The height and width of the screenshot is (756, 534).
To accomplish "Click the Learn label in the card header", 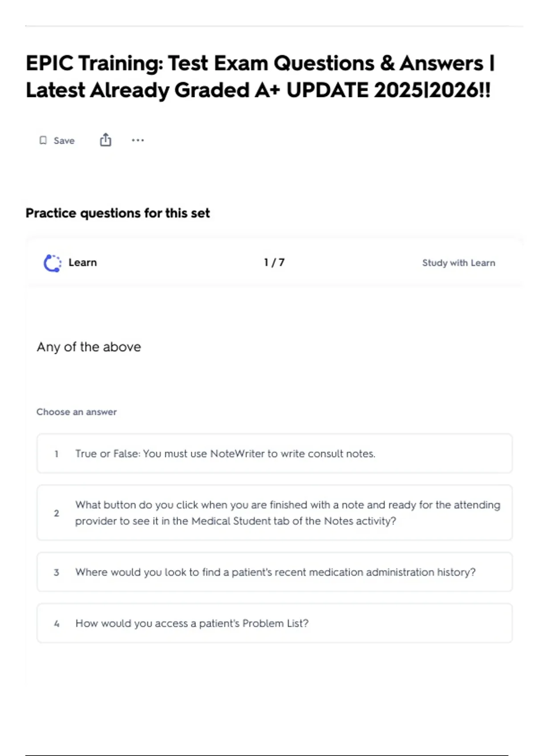I will (x=82, y=262).
